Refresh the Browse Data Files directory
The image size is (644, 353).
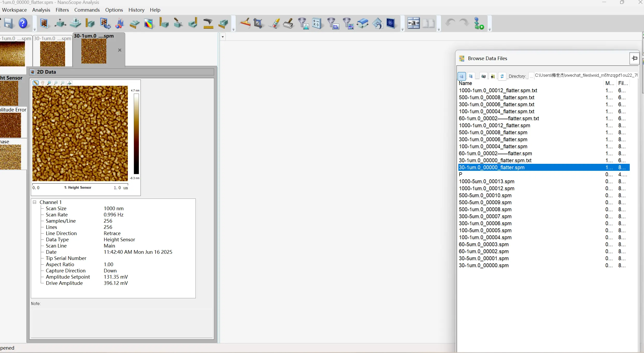click(x=502, y=76)
